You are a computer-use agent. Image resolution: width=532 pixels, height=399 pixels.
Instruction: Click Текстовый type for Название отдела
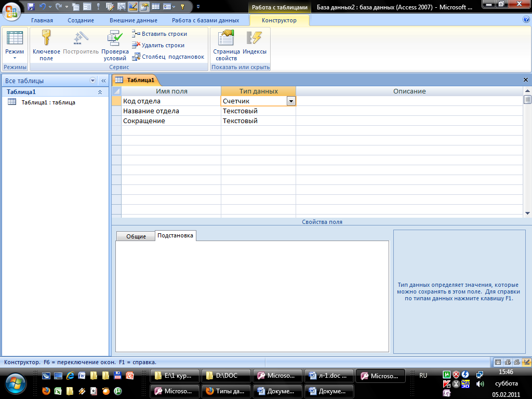click(x=258, y=111)
